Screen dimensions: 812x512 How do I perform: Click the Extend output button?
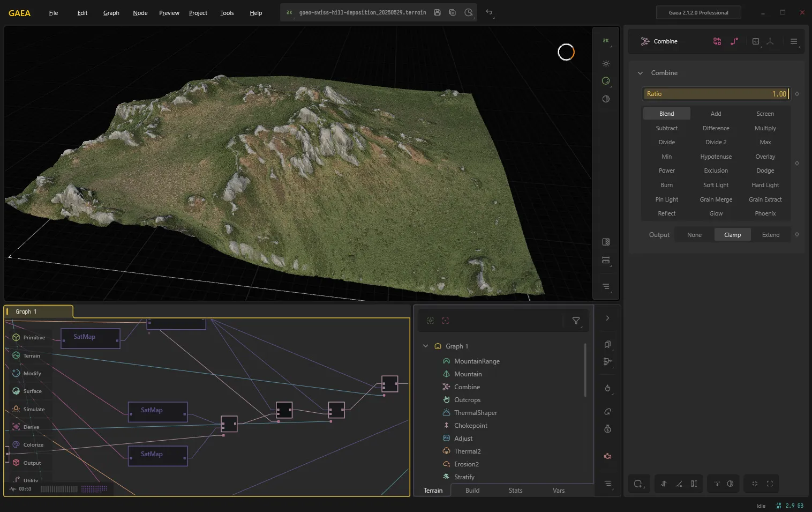(x=770, y=235)
